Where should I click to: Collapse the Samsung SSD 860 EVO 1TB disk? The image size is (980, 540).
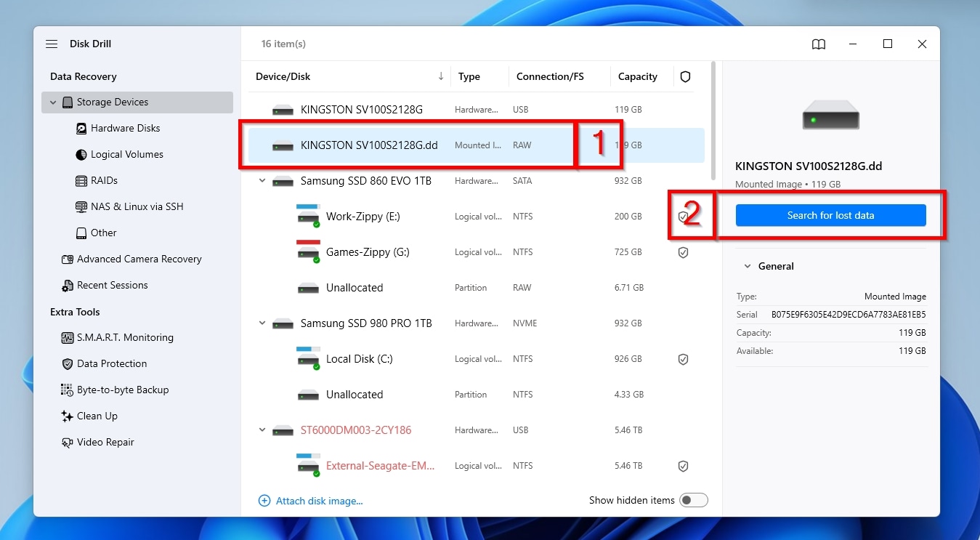click(262, 181)
